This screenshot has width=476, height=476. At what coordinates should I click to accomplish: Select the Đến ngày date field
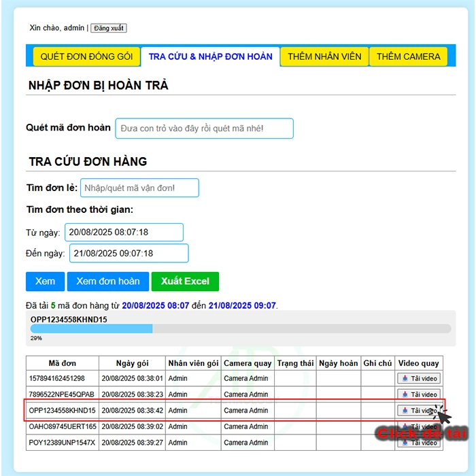point(129,253)
